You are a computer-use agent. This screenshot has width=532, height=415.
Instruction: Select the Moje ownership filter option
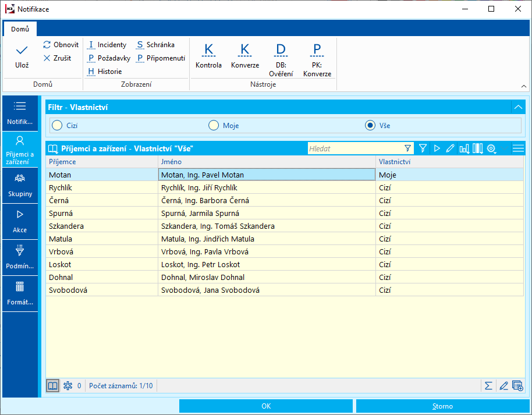pyautogui.click(x=214, y=125)
